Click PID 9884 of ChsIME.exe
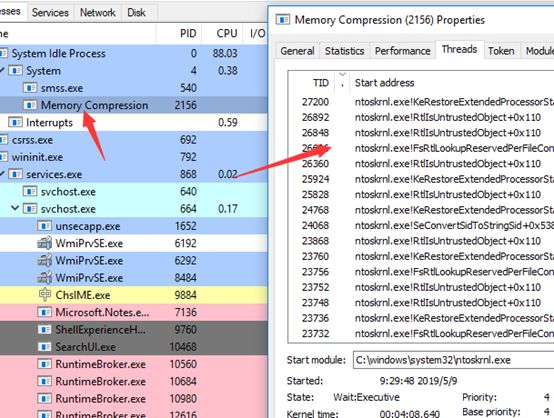This screenshot has width=554, height=418. click(185, 295)
